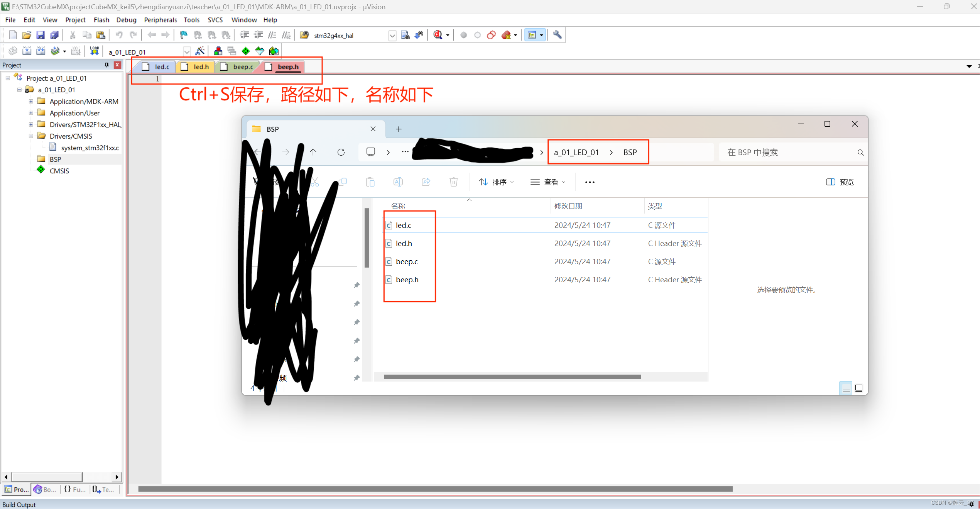Open the Flash menu
Viewport: 980px width, 509px height.
101,20
